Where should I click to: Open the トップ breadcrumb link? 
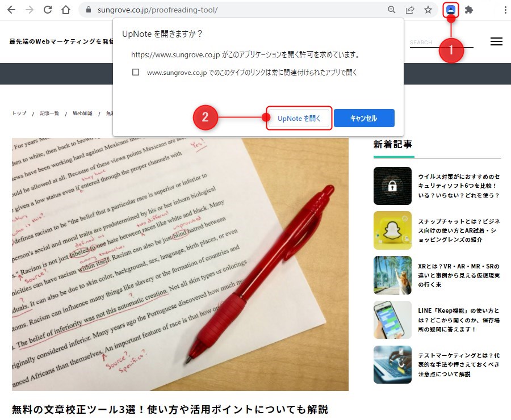point(19,114)
